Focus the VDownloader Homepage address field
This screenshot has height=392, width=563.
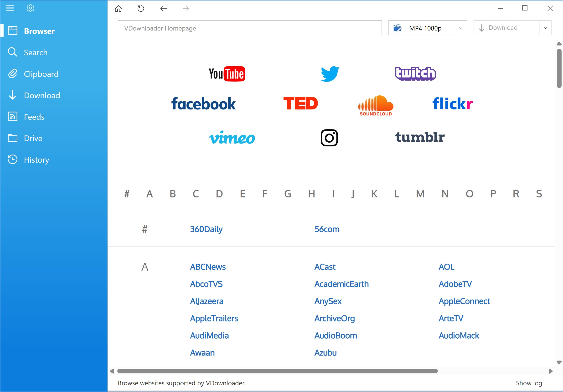point(250,28)
